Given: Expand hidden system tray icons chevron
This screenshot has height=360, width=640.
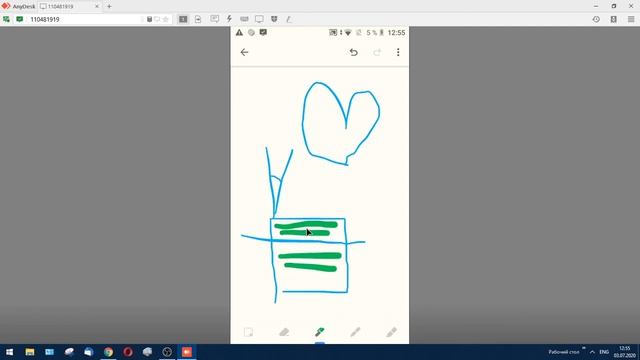Looking at the screenshot, I should 592,352.
